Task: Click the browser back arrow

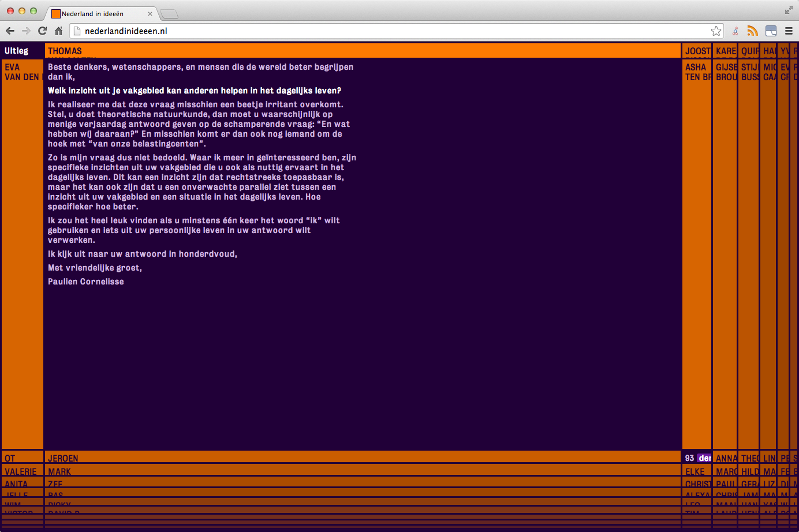Action: pyautogui.click(x=10, y=31)
